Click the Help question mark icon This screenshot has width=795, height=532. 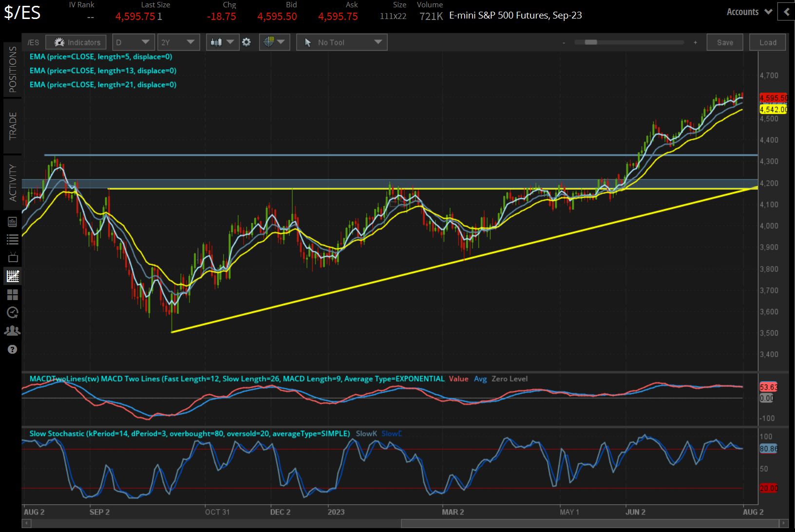(12, 349)
